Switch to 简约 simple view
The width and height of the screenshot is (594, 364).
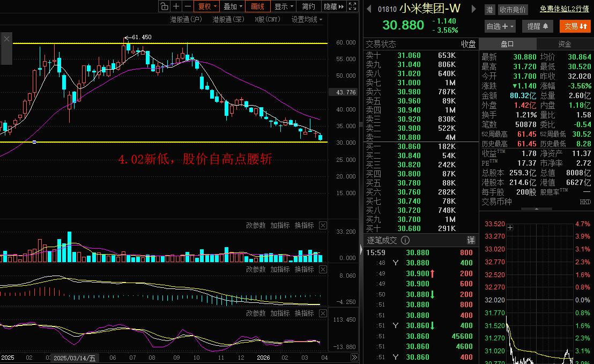pos(308,6)
